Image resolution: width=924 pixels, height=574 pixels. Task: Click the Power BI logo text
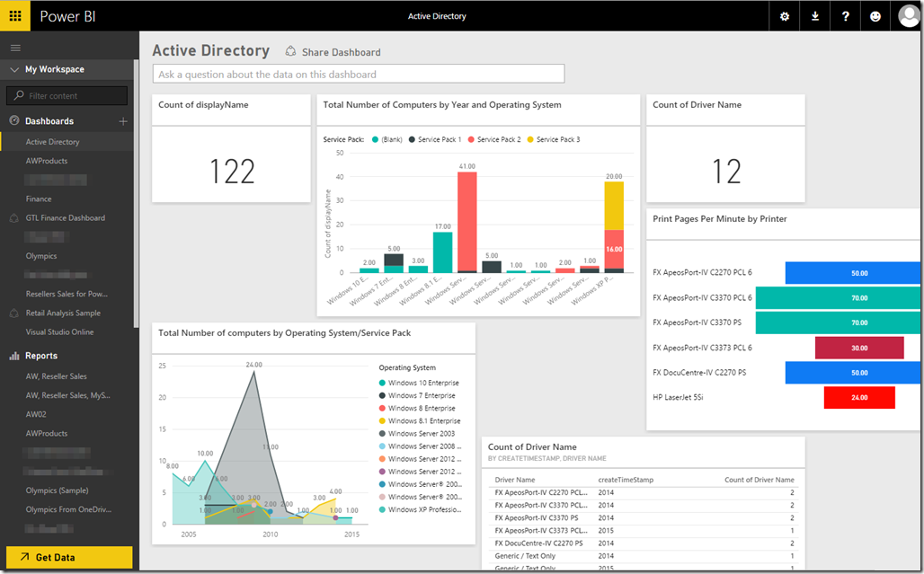[67, 16]
